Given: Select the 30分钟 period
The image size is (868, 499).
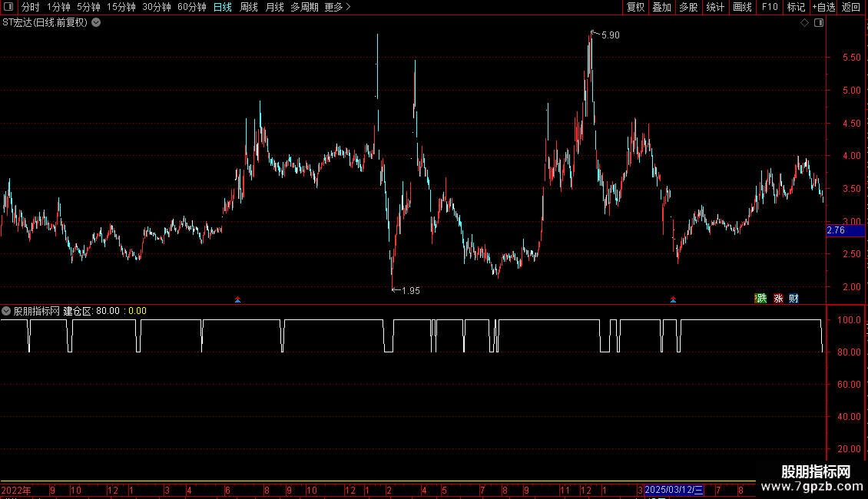Looking at the screenshot, I should tap(157, 7).
